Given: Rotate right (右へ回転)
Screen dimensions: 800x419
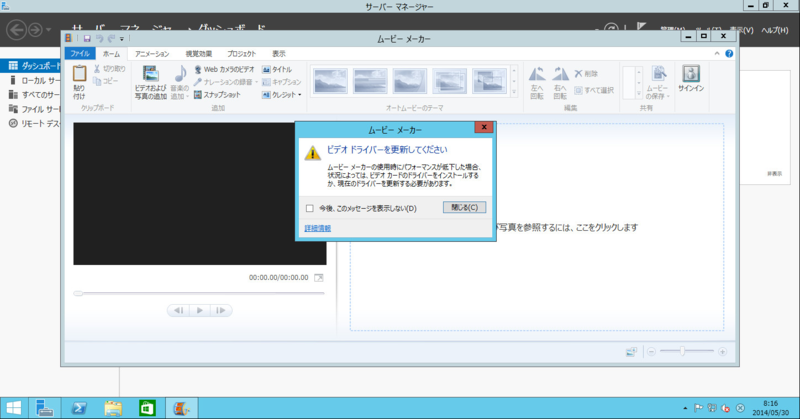Looking at the screenshot, I should click(560, 82).
